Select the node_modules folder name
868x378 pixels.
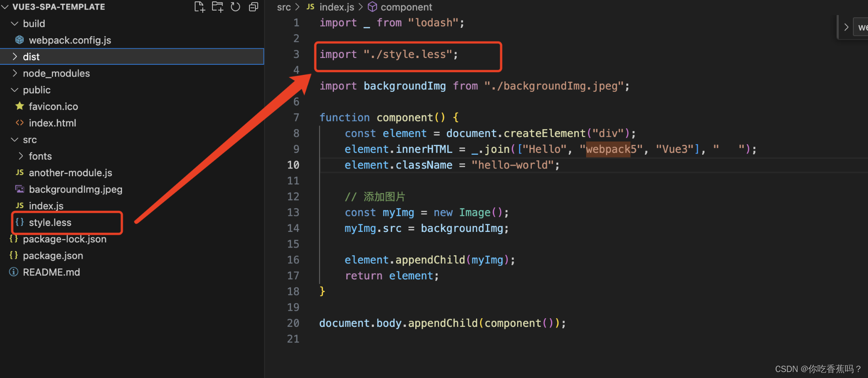point(56,73)
